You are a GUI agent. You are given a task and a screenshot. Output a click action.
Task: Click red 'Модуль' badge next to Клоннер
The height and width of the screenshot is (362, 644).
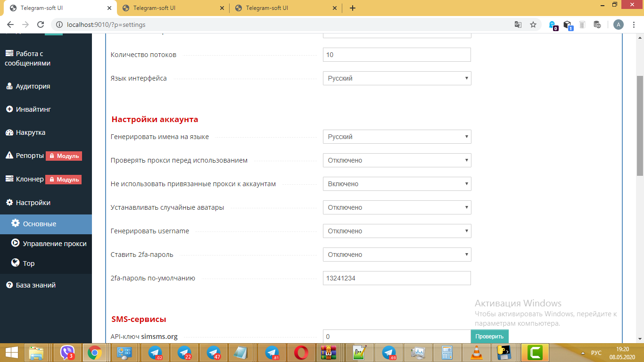(64, 180)
